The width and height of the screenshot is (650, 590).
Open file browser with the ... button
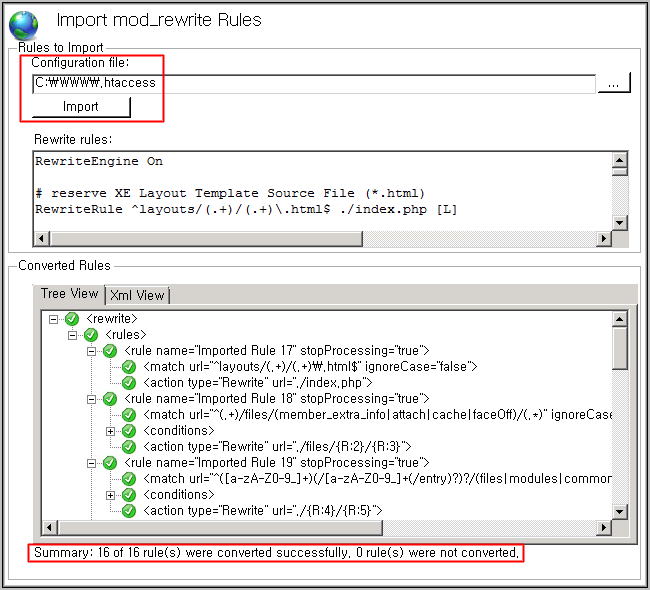[614, 83]
